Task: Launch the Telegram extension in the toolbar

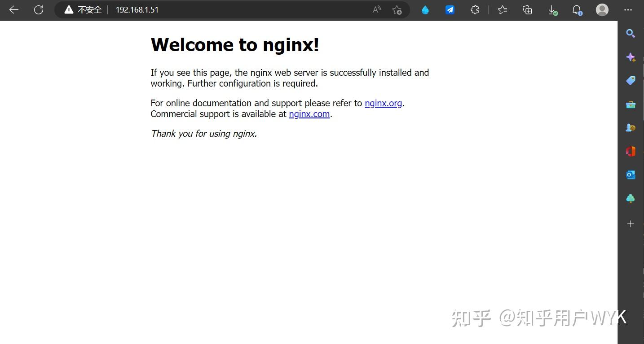Action: [450, 9]
